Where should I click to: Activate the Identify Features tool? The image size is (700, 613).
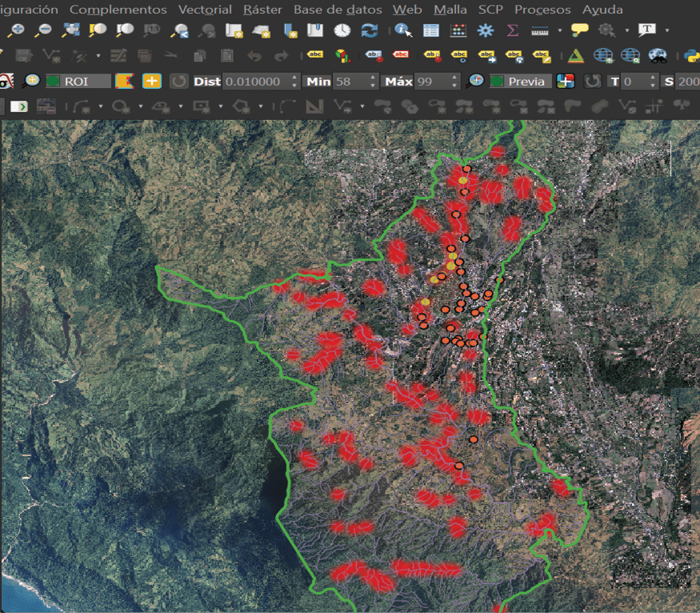[x=404, y=30]
